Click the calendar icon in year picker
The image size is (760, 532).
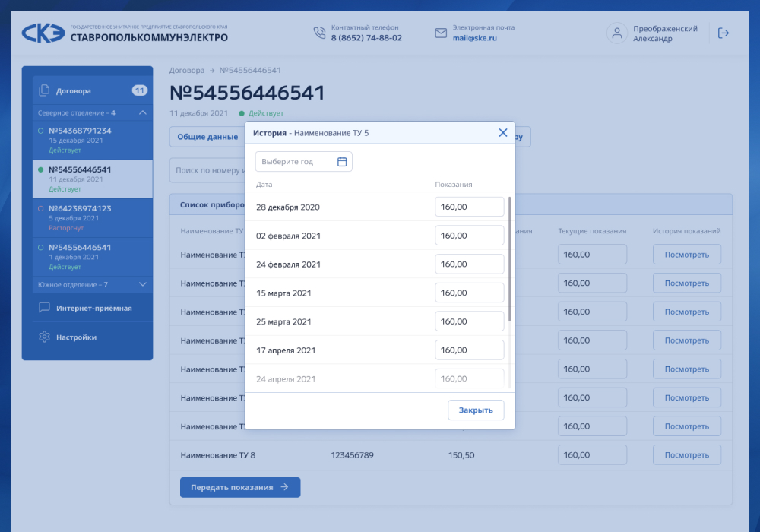tap(342, 161)
